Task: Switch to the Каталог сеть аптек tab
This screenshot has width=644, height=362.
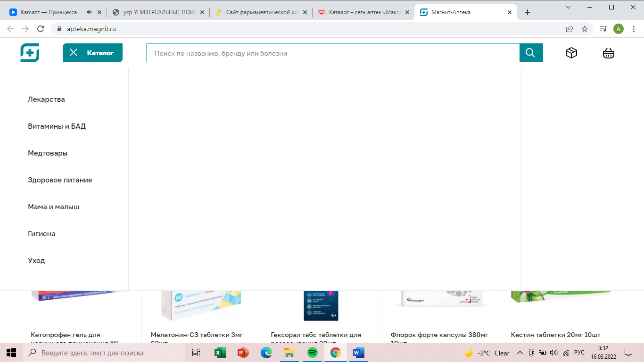Action: [363, 12]
